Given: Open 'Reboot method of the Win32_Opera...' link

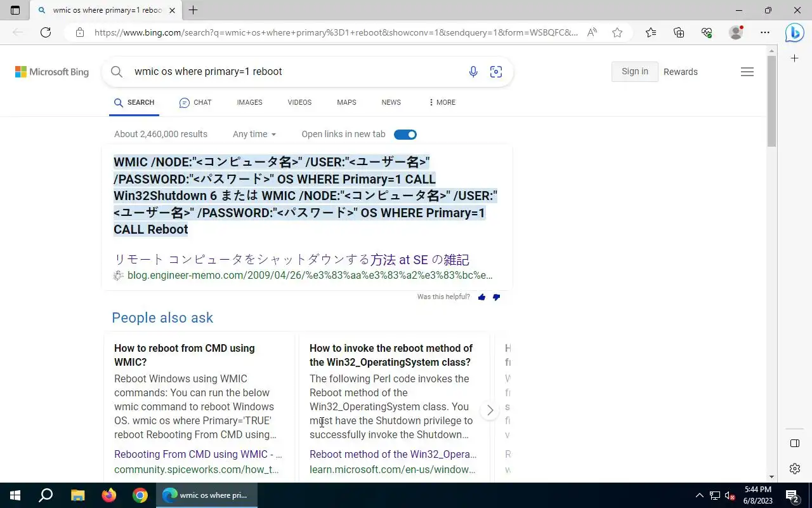Looking at the screenshot, I should pos(393,454).
